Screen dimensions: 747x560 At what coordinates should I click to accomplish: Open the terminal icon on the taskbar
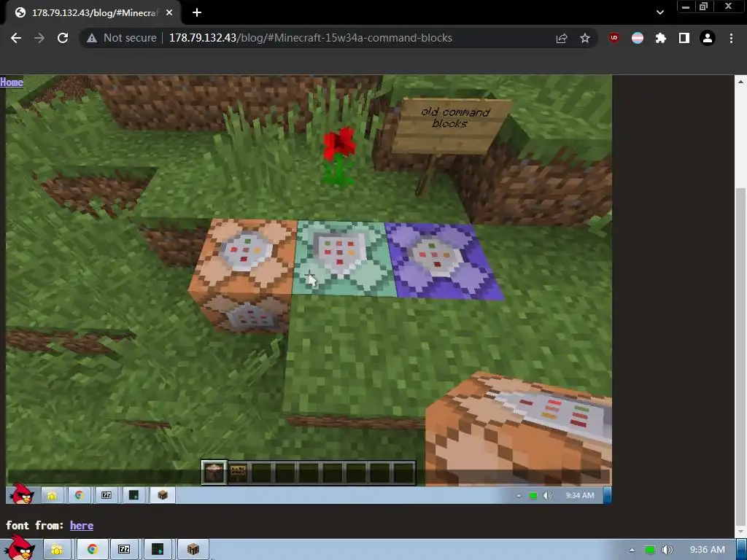point(158,550)
